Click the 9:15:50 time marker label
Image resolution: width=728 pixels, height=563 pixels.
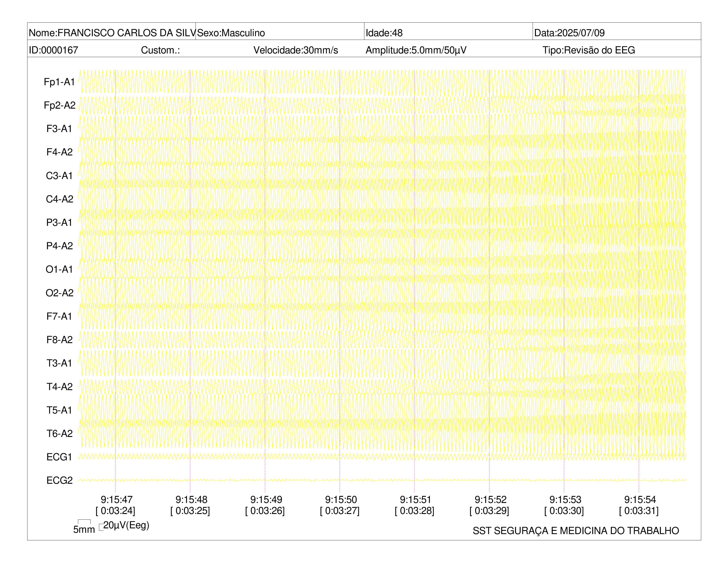(341, 500)
